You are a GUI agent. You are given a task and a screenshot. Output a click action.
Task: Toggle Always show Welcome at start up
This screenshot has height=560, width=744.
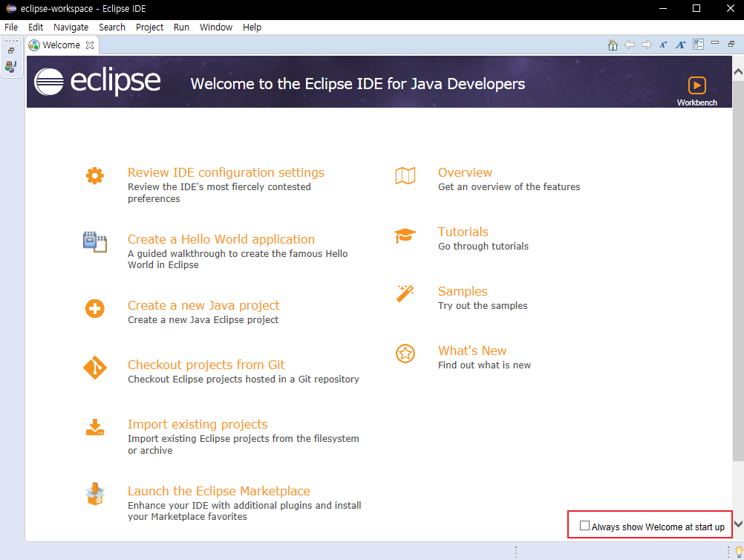tap(584, 526)
